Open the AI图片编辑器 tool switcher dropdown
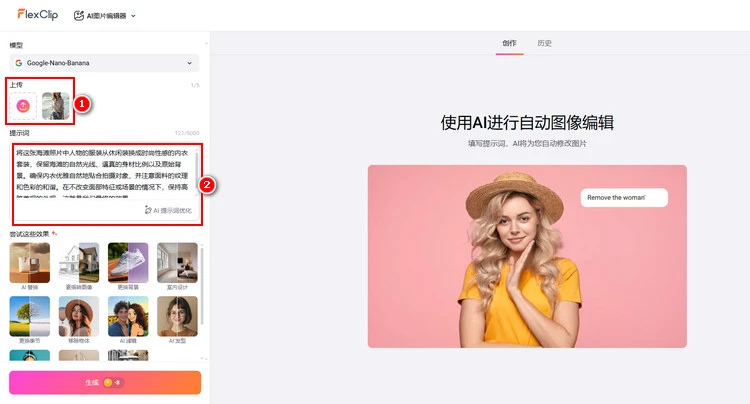This screenshot has height=404, width=750. coord(105,16)
